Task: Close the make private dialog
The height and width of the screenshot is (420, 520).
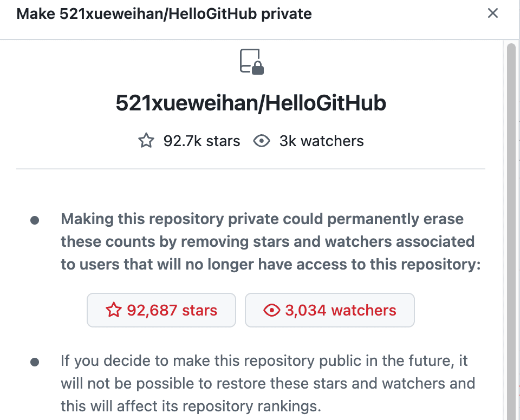Action: [x=493, y=13]
